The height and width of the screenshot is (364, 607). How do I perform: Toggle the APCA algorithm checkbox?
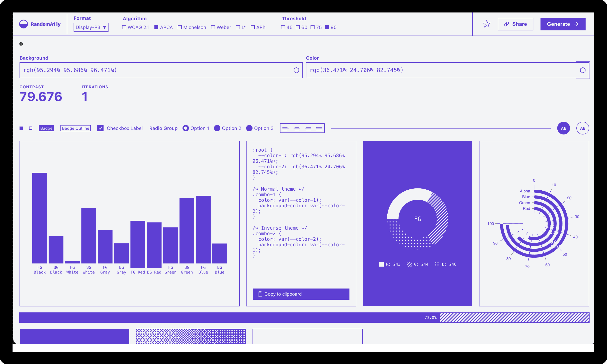coord(156,27)
